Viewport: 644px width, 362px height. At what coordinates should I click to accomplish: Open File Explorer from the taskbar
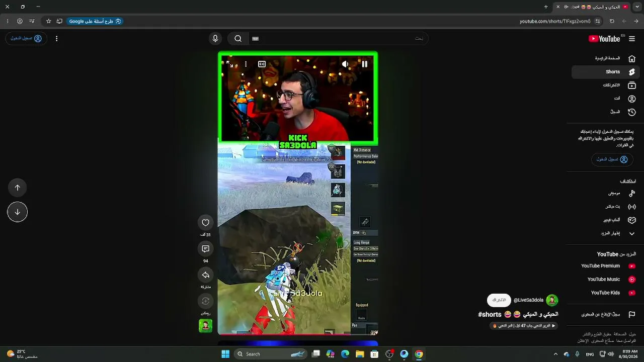click(360, 354)
